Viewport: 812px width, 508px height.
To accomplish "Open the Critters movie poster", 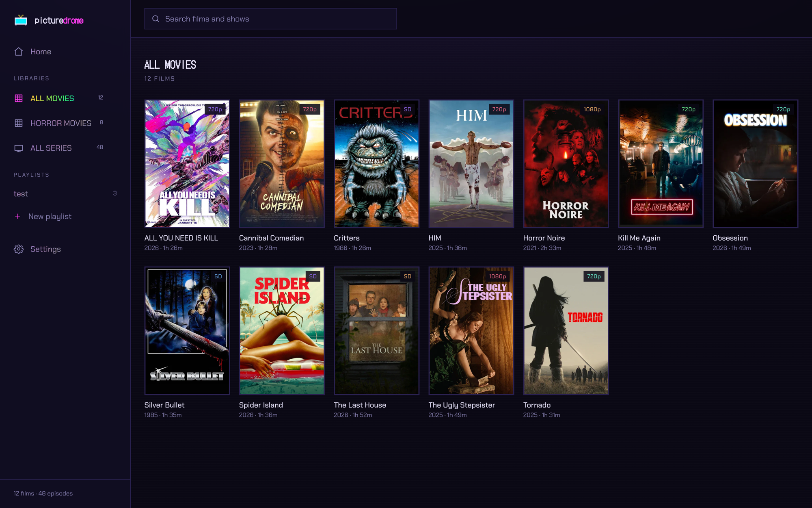I will (x=376, y=164).
